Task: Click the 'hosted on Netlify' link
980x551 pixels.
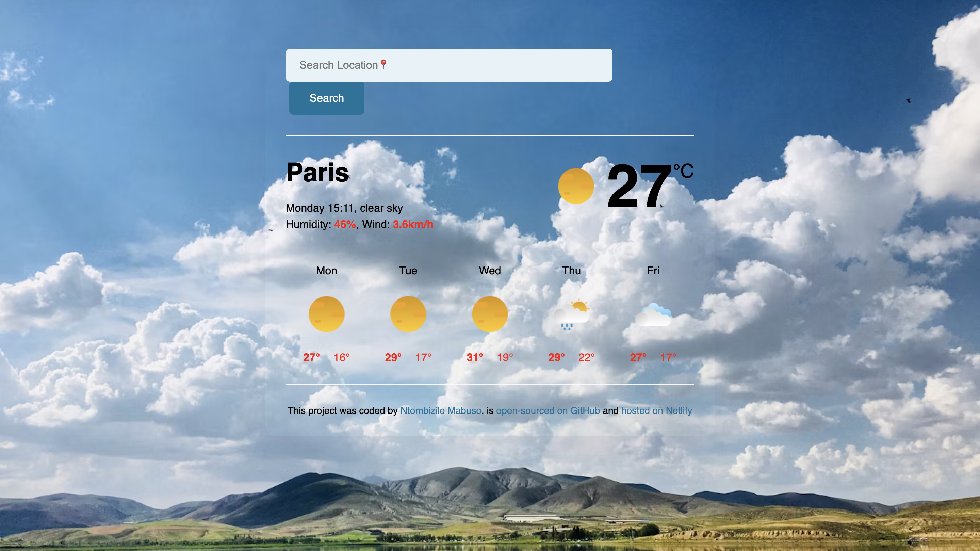Action: [x=656, y=411]
